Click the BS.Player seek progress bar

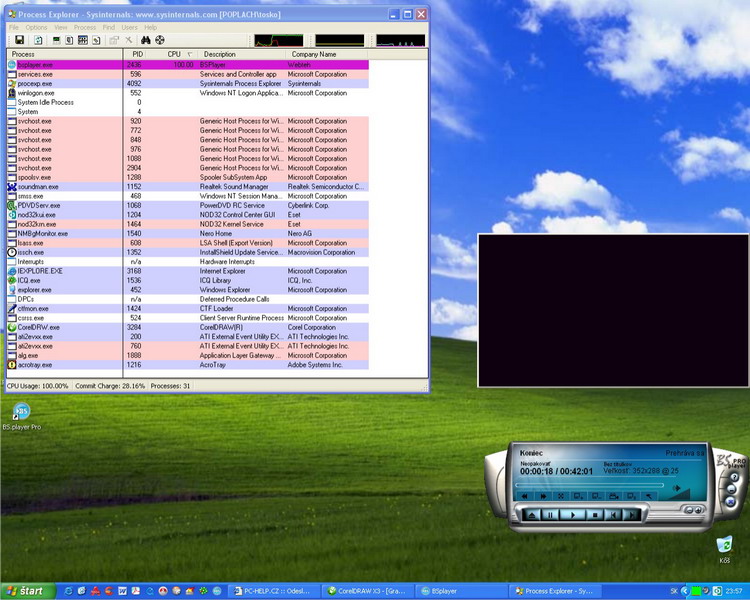pyautogui.click(x=590, y=482)
